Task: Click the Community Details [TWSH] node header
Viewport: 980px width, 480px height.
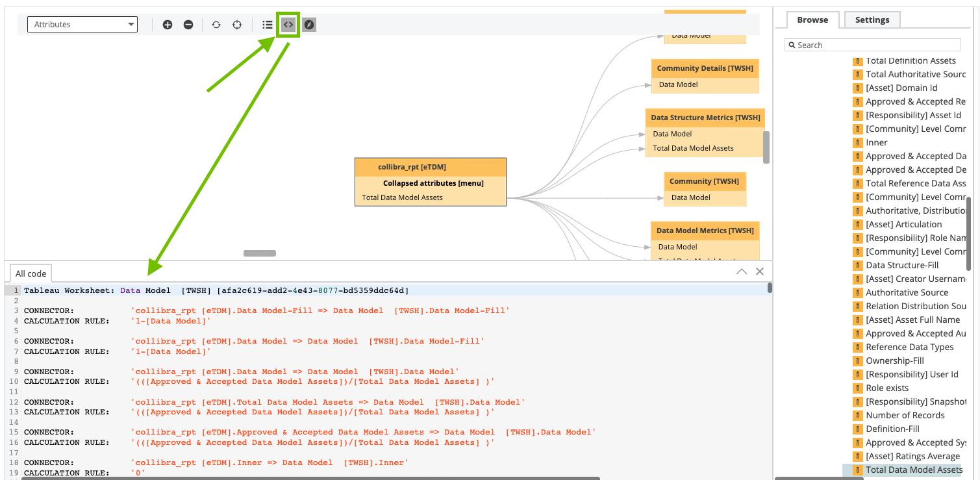Action: (x=705, y=68)
